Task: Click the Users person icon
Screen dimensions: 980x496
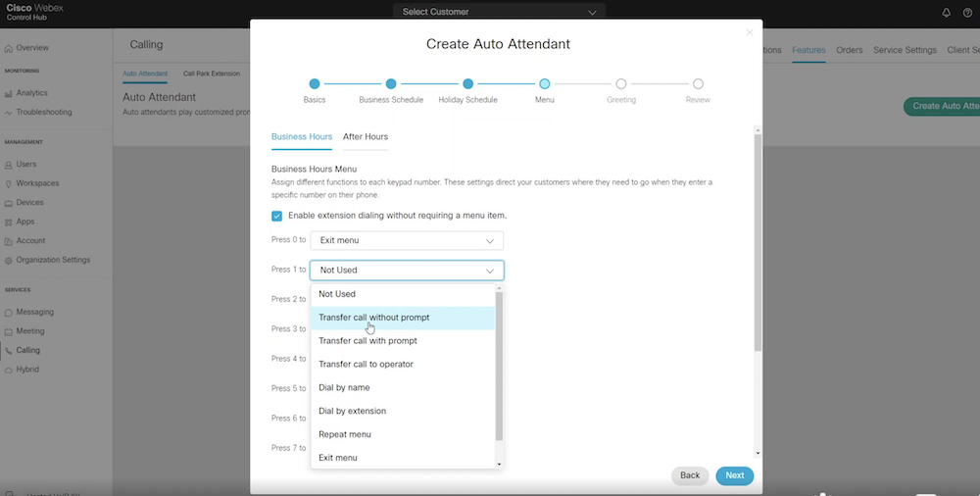Action: pos(9,165)
